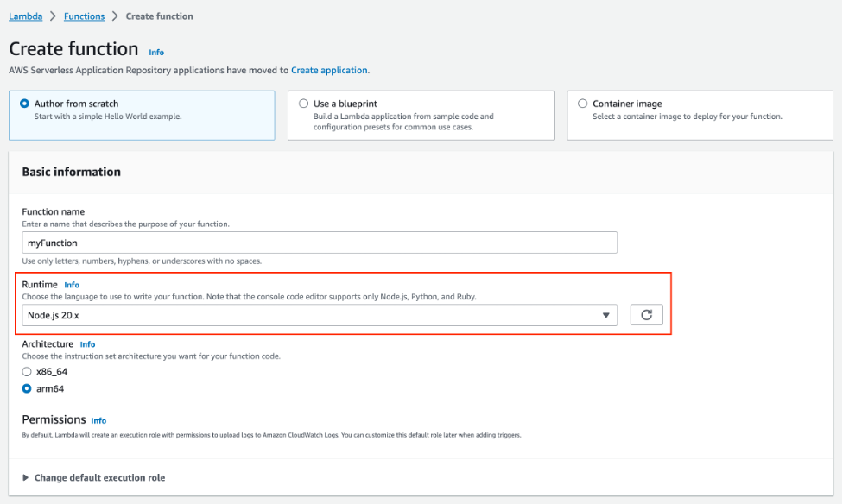Click the refresh runtime list icon
Image resolution: width=843 pixels, height=504 pixels.
[646, 314]
